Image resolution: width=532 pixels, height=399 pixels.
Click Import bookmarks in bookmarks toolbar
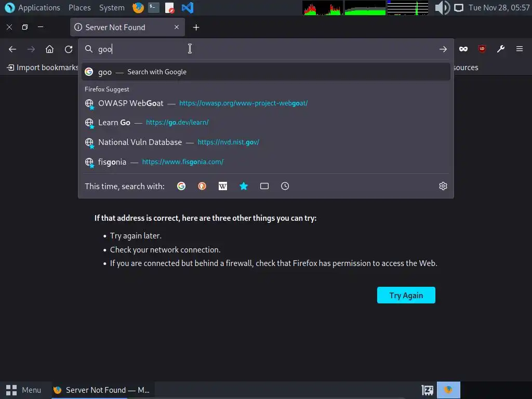coord(43,68)
